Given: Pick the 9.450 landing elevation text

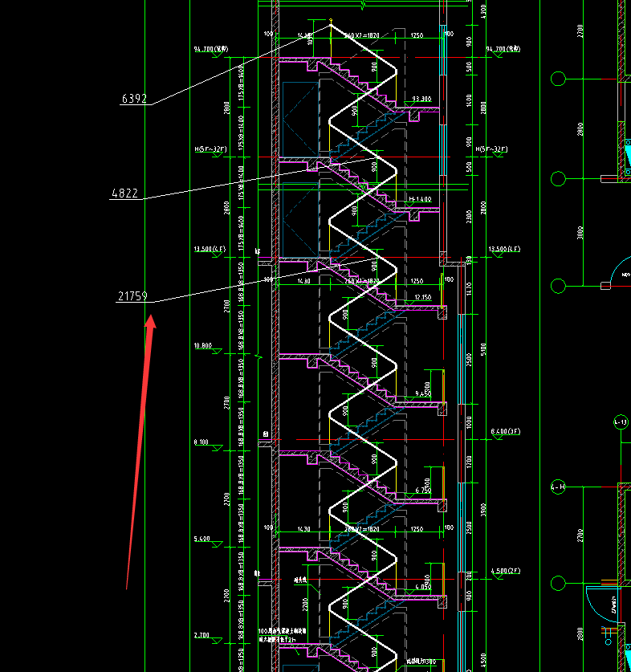Looking at the screenshot, I should tap(423, 393).
